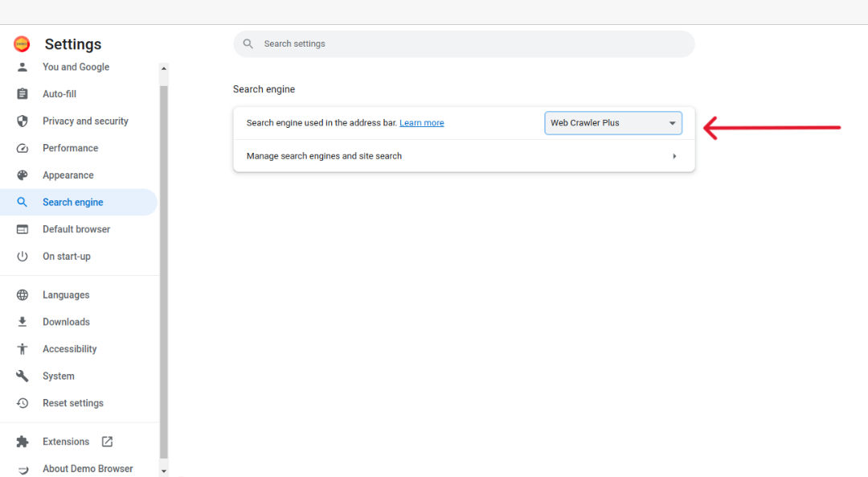Image resolution: width=868 pixels, height=477 pixels.
Task: Click the Privacy and security shield icon
Action: coord(23,121)
